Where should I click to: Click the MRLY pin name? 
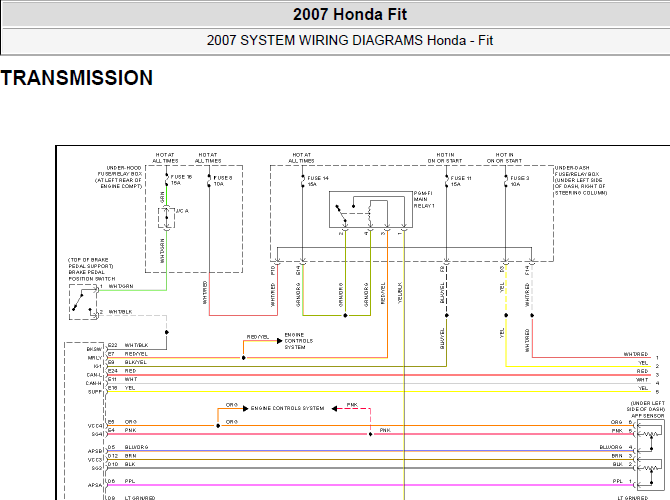(x=95, y=358)
